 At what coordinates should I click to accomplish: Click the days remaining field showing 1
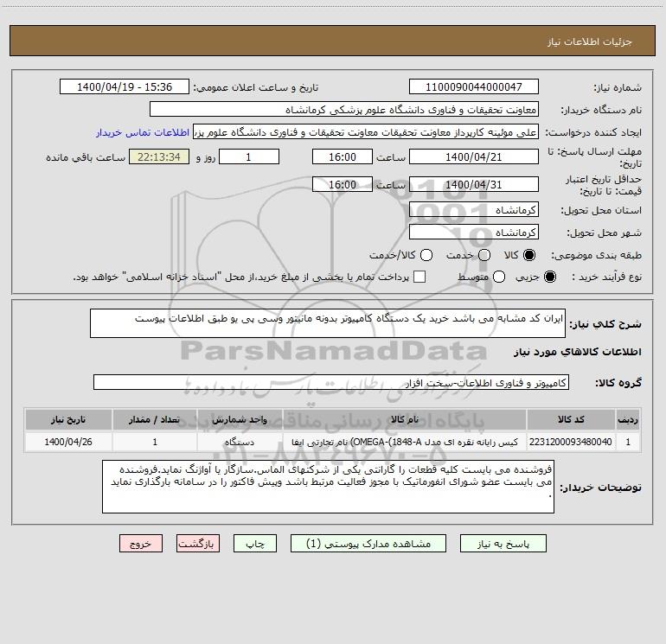(x=249, y=156)
